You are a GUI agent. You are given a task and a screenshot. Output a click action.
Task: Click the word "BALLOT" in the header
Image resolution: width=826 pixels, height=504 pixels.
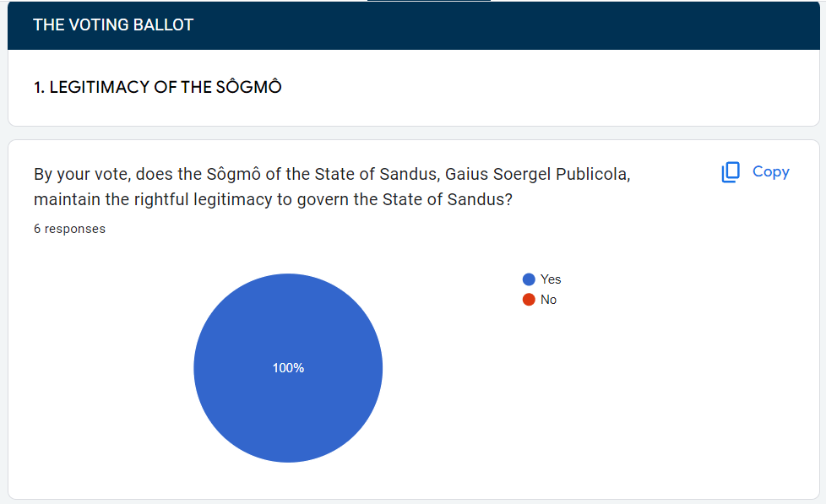coord(164,25)
